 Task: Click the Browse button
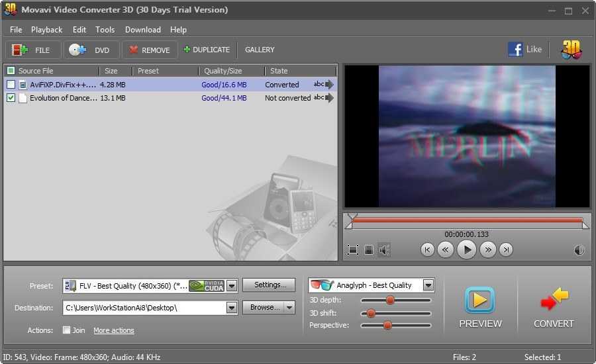264,307
